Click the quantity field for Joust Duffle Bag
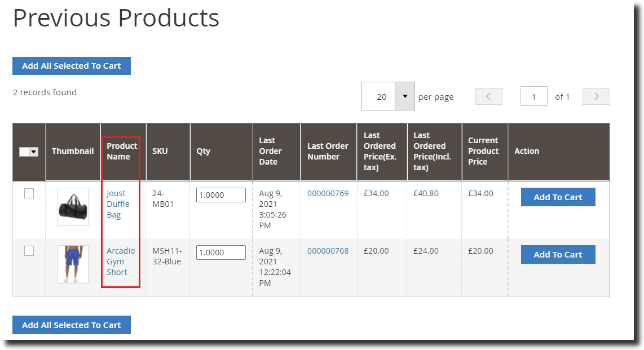 220,194
